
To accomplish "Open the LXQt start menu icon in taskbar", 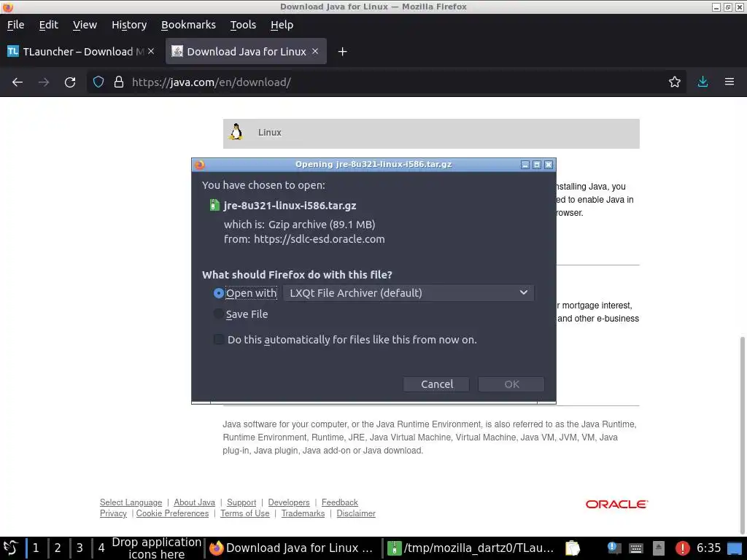I will (10, 548).
